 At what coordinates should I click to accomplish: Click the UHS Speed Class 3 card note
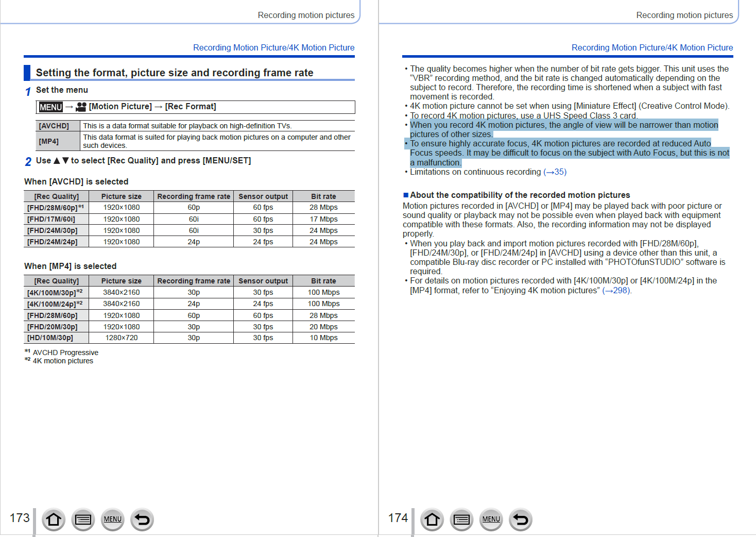tap(524, 116)
